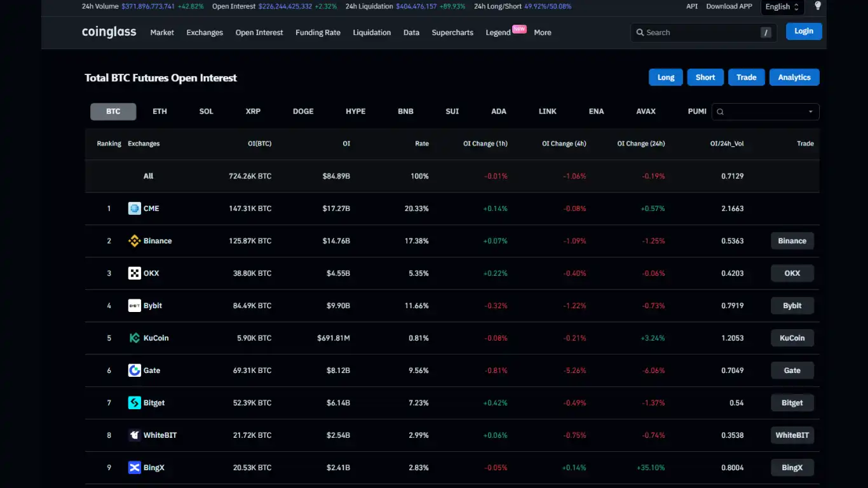Open the Open Interest menu
This screenshot has height=488, width=868.
(x=259, y=32)
